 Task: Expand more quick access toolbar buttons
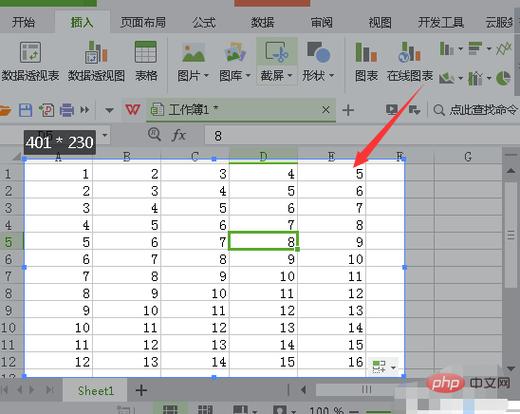[85, 110]
